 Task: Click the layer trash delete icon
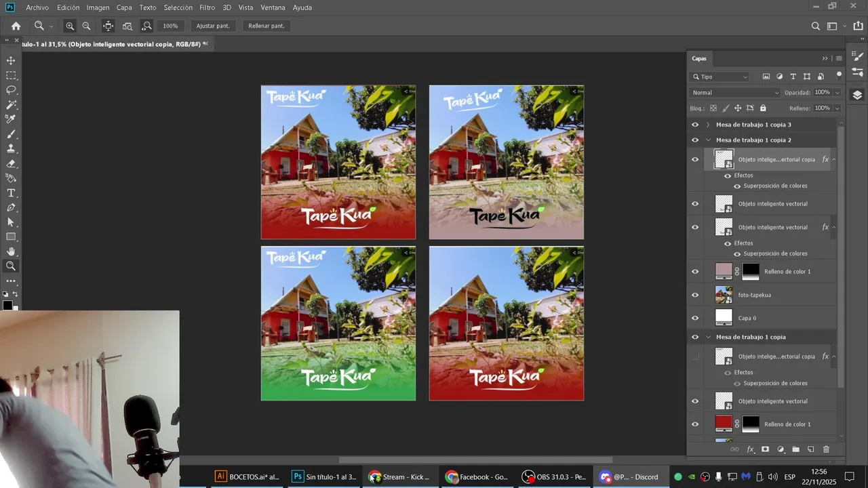click(826, 449)
